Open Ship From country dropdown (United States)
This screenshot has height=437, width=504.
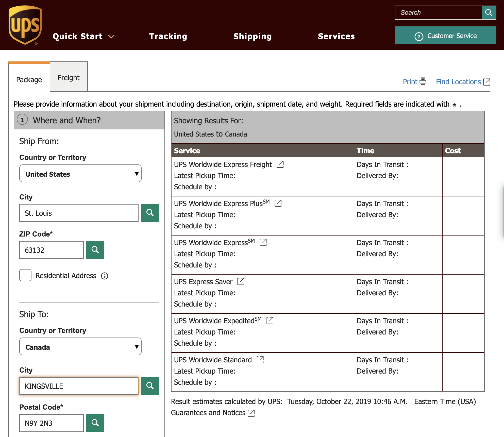80,174
